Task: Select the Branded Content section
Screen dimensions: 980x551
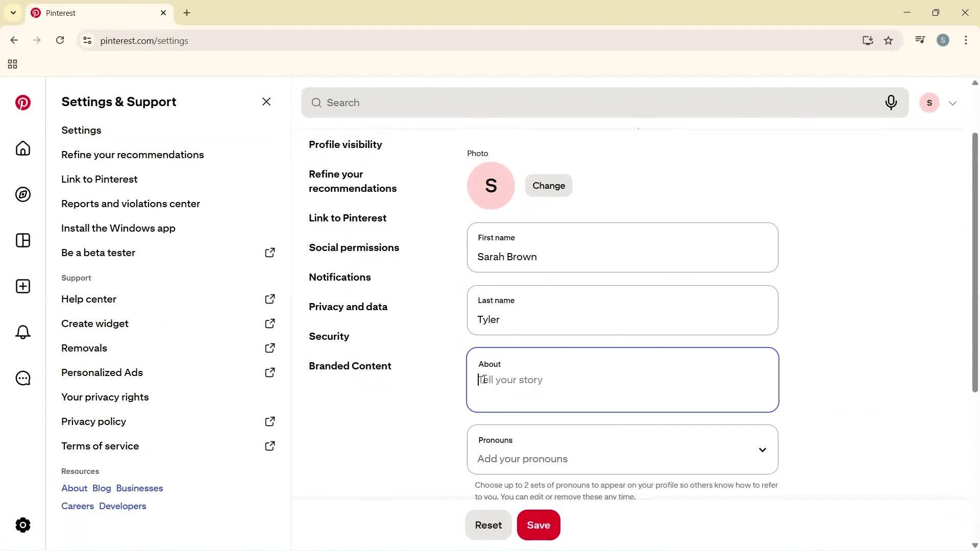Action: point(350,366)
